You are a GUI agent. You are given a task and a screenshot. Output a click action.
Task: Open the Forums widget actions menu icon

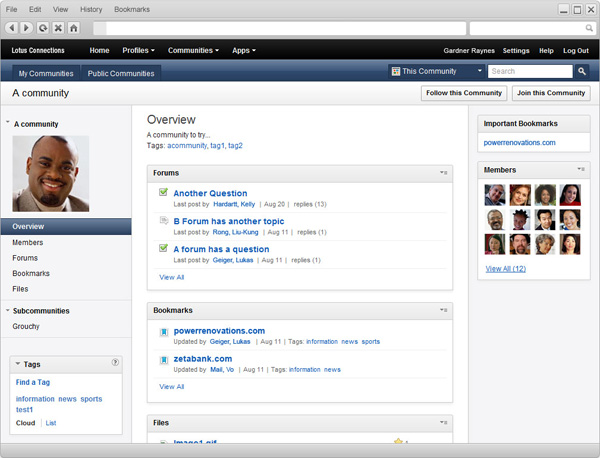(444, 173)
